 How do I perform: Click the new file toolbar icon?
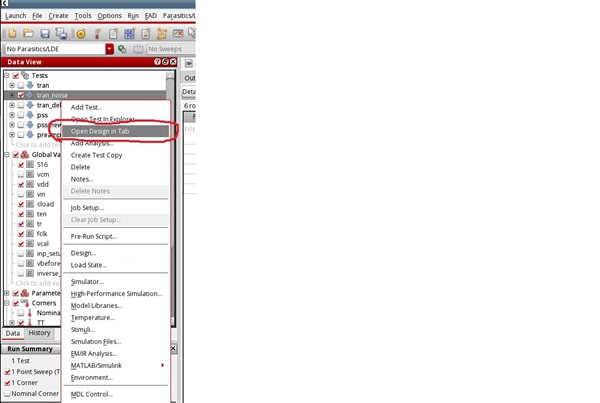(12, 33)
